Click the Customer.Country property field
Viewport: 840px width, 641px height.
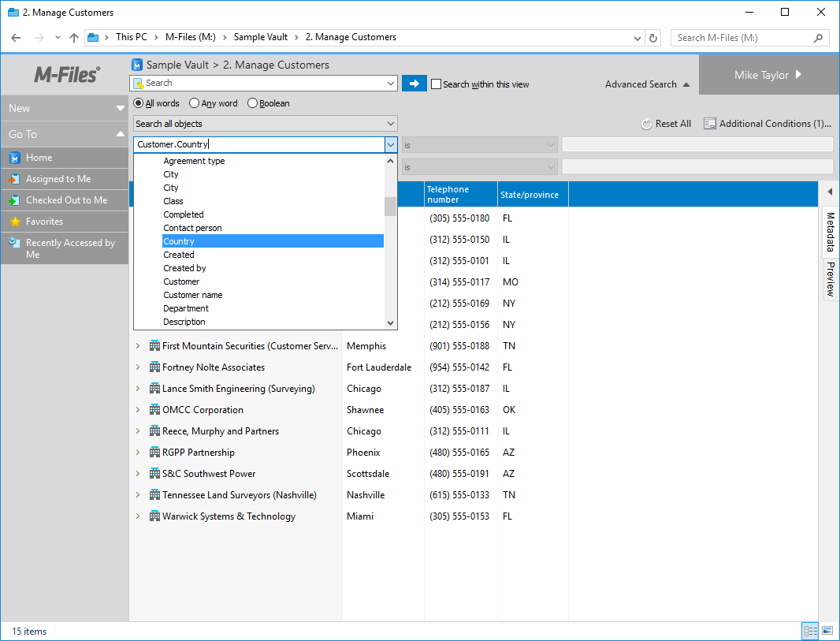[x=259, y=145]
